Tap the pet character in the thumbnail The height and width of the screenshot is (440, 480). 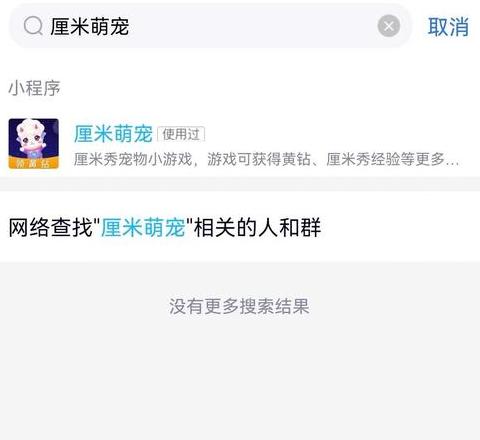point(32,138)
